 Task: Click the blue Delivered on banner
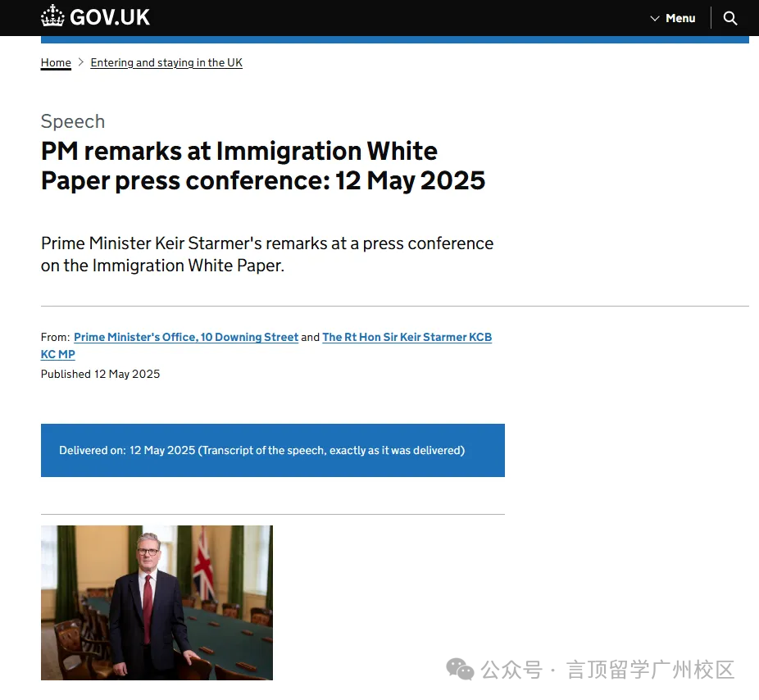(272, 450)
